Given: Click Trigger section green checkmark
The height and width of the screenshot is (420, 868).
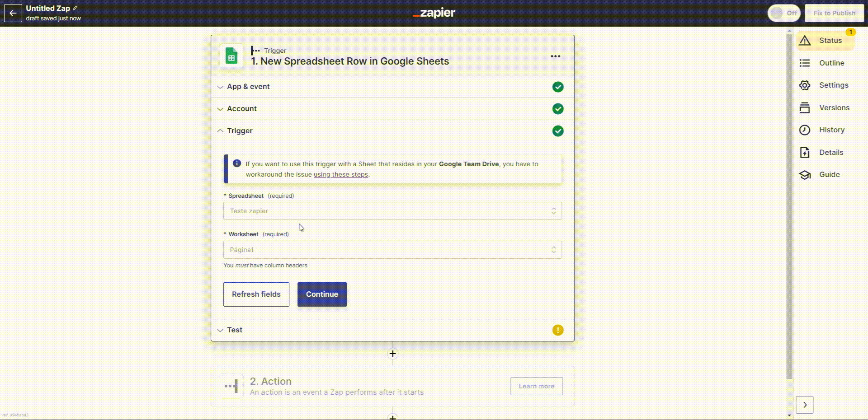Looking at the screenshot, I should tap(558, 131).
